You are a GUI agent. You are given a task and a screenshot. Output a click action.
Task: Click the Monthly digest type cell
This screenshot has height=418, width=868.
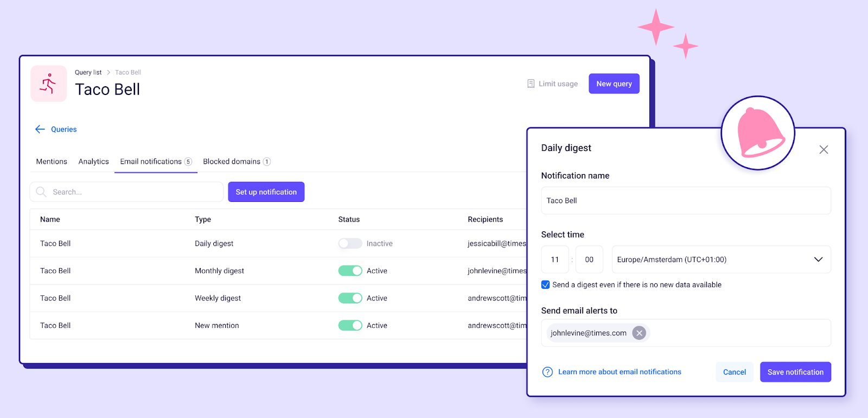click(219, 270)
